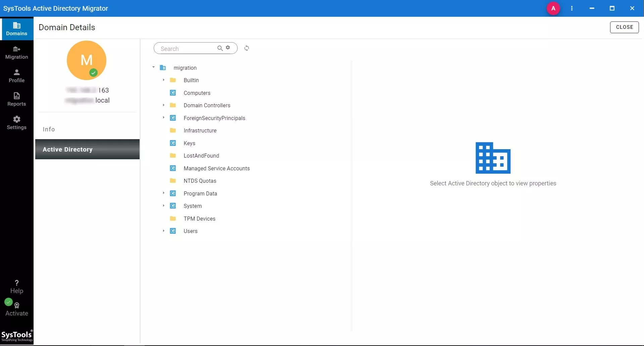The height and width of the screenshot is (346, 644).
Task: Click the ForeignSecurityPrincipals container icon
Action: (x=173, y=118)
